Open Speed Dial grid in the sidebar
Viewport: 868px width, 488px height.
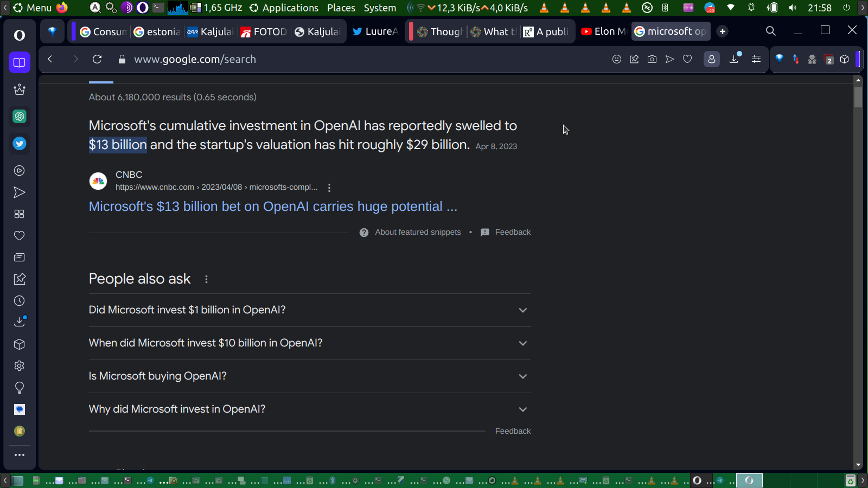[x=20, y=214]
